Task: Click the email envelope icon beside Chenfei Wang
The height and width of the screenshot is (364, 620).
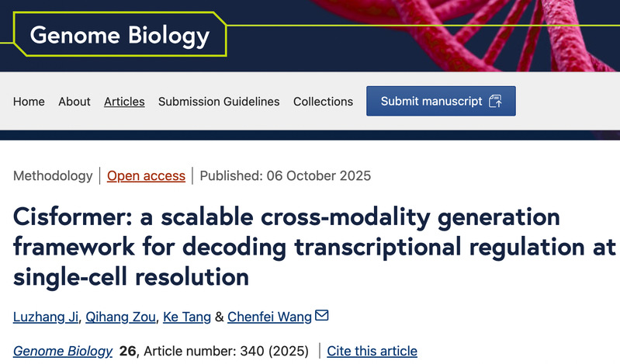Action: pyautogui.click(x=322, y=316)
